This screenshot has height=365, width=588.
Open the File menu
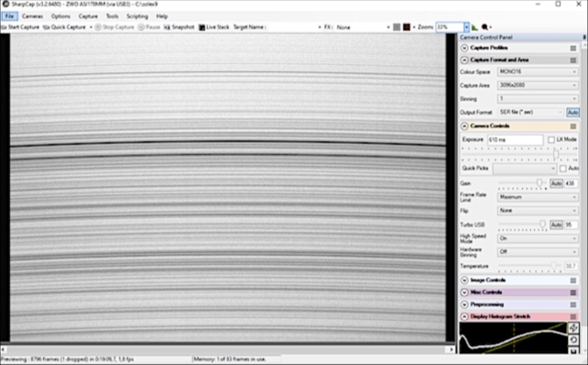pos(9,17)
